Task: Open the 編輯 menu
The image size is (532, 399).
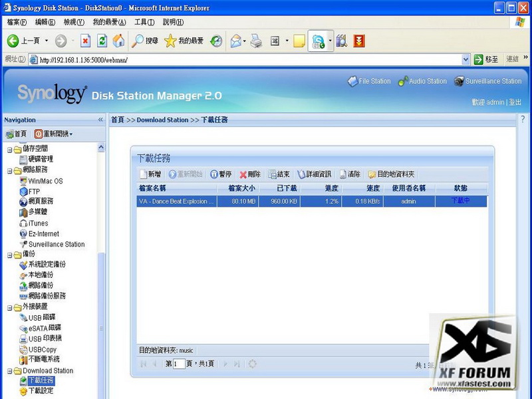Action: [x=45, y=23]
